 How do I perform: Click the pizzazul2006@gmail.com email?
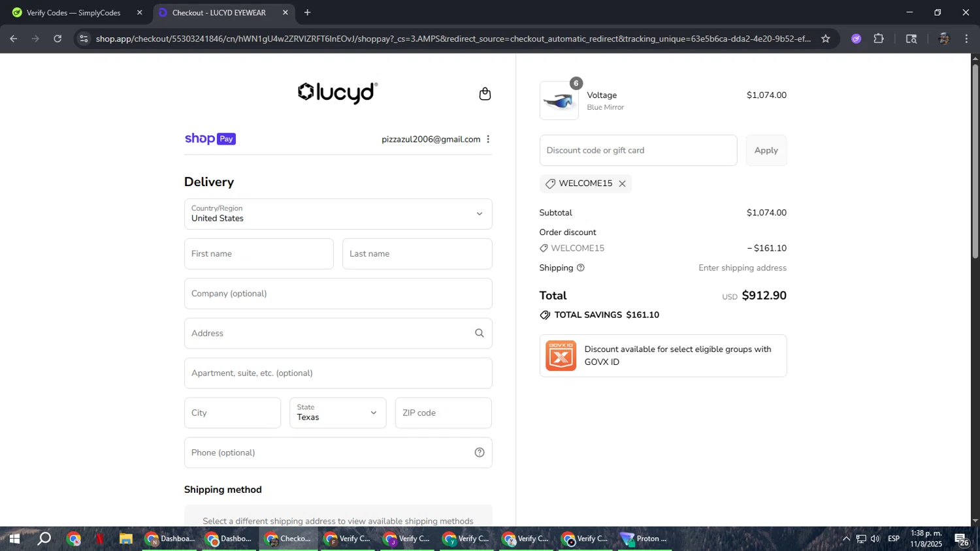[431, 139]
